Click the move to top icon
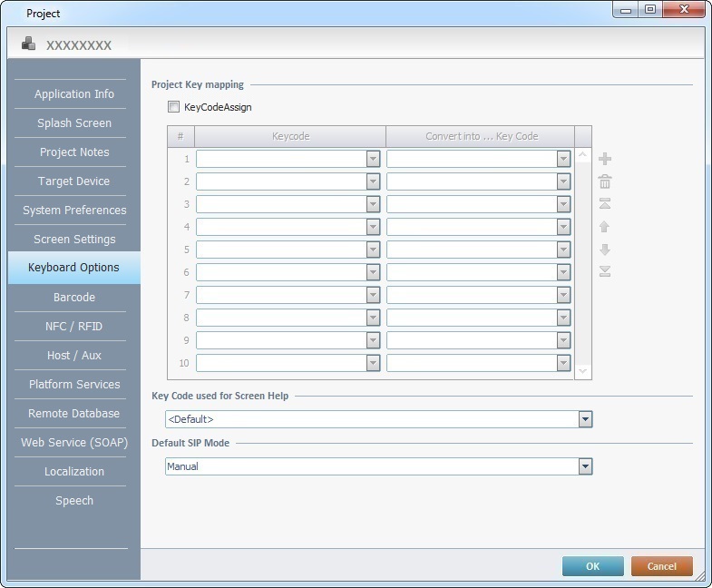Screen dimensions: 712x588 point(605,203)
